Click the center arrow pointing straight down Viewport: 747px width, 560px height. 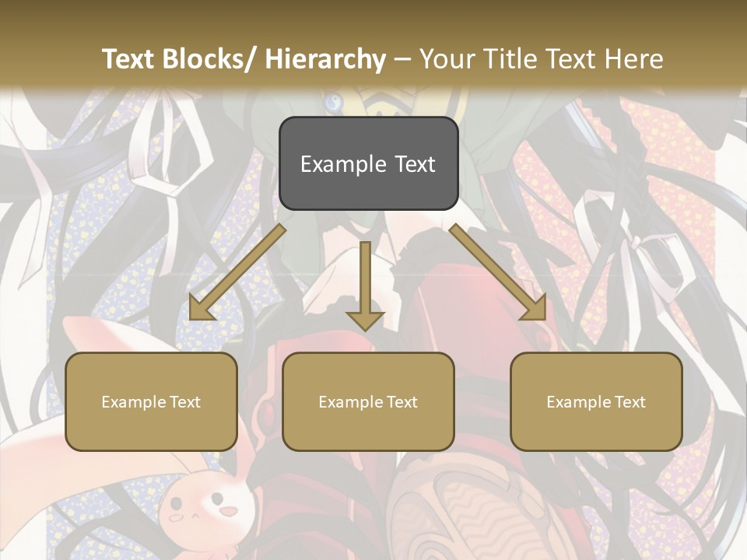pos(365,288)
